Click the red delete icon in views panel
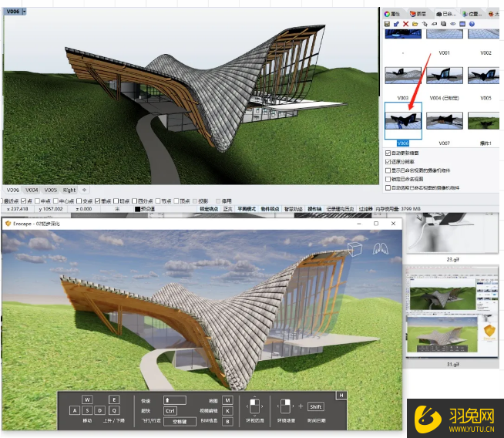This screenshot has width=504, height=438. 405,24
